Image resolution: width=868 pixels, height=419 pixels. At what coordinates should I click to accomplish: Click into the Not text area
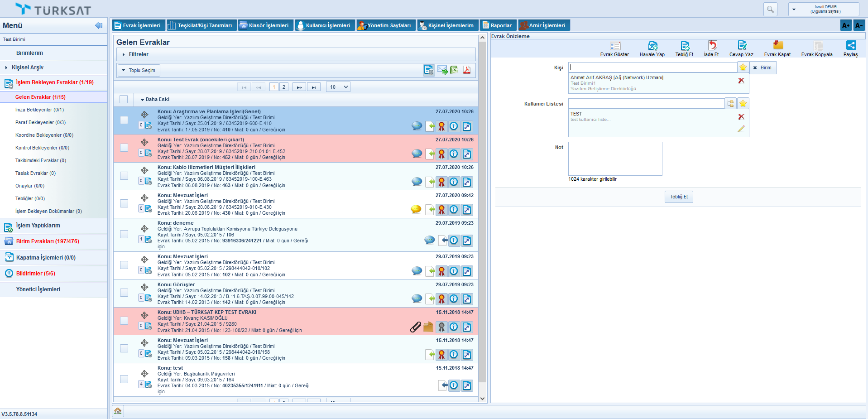(615, 159)
